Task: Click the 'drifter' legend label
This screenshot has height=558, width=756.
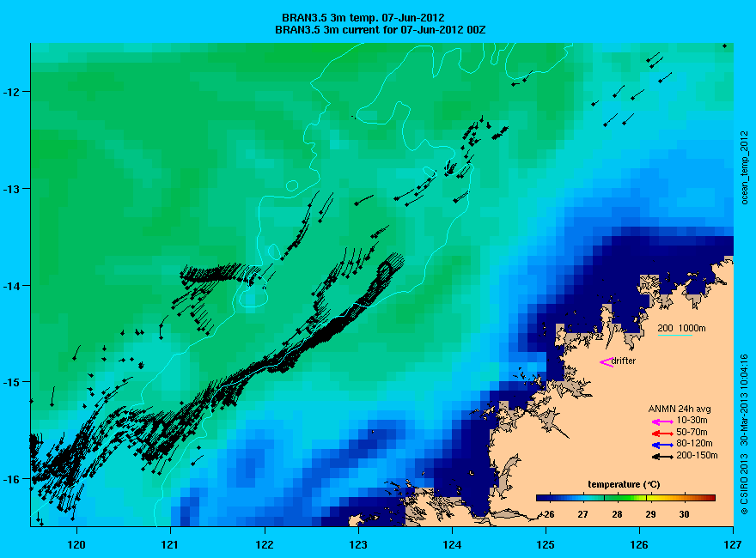Action: click(x=624, y=361)
